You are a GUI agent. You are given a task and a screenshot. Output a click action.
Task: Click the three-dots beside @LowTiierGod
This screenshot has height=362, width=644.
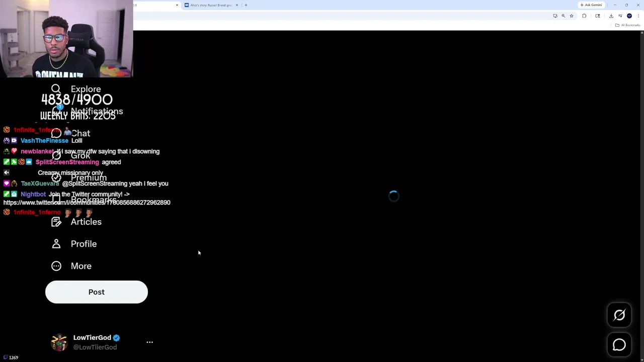[149, 342]
